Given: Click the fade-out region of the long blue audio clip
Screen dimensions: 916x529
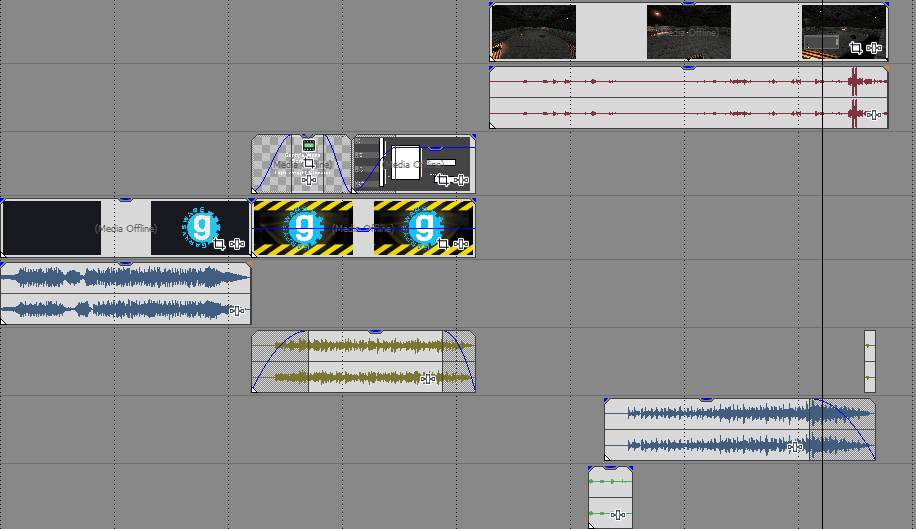Looking at the screenshot, I should pos(842,430).
